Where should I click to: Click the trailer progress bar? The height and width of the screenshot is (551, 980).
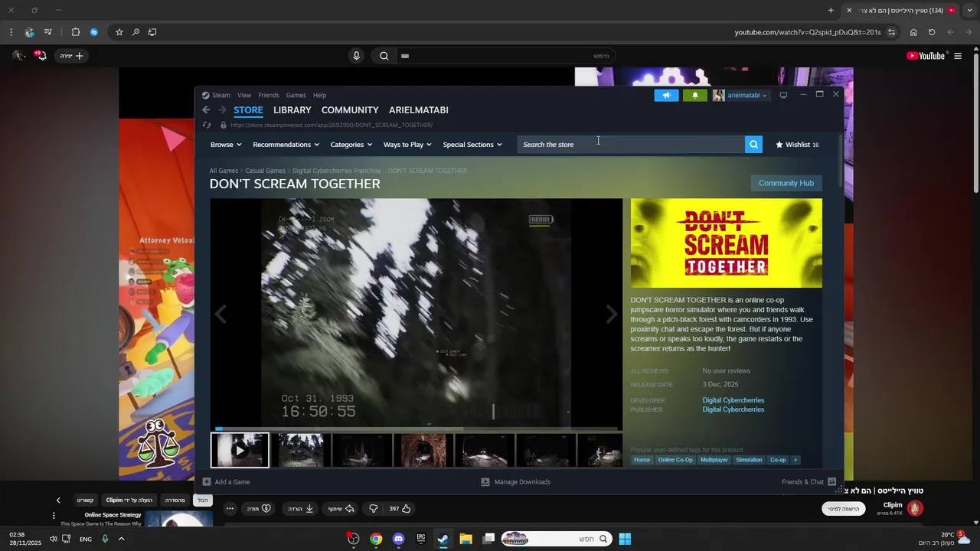click(416, 429)
